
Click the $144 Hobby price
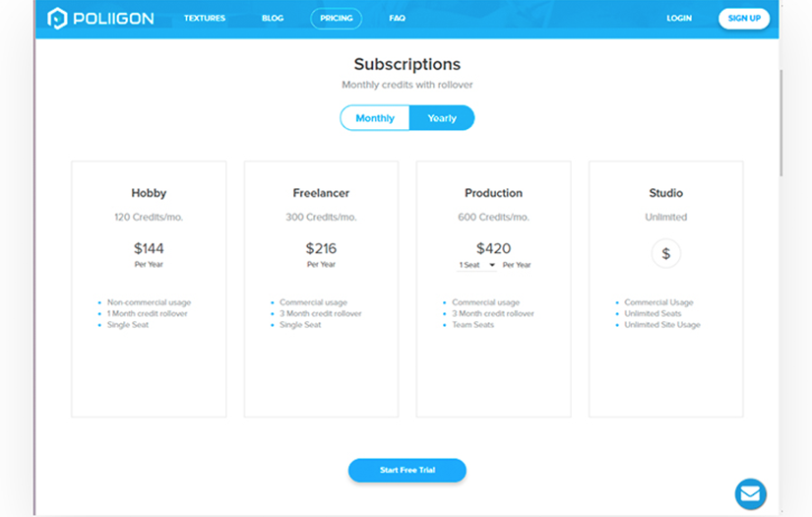149,249
